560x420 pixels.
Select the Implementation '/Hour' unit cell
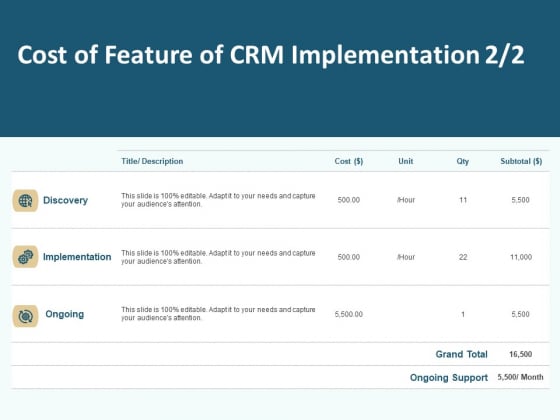coord(406,257)
